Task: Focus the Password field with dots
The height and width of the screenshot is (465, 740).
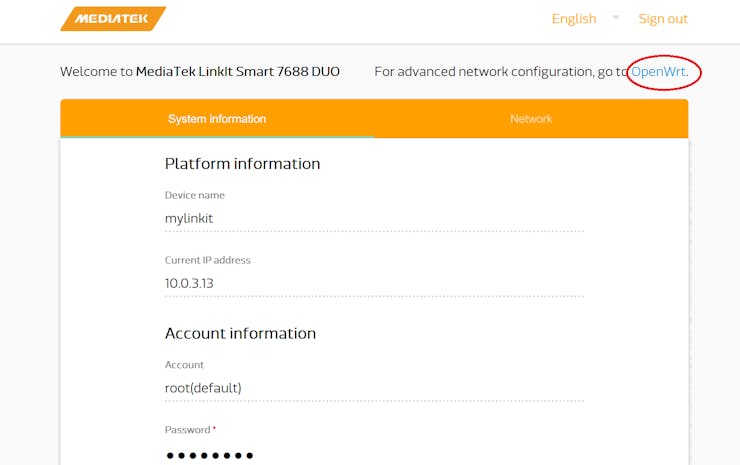Action: pyautogui.click(x=374, y=455)
